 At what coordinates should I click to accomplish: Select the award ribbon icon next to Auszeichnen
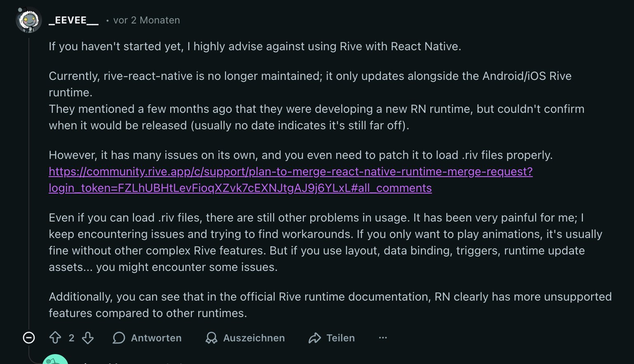tap(211, 338)
